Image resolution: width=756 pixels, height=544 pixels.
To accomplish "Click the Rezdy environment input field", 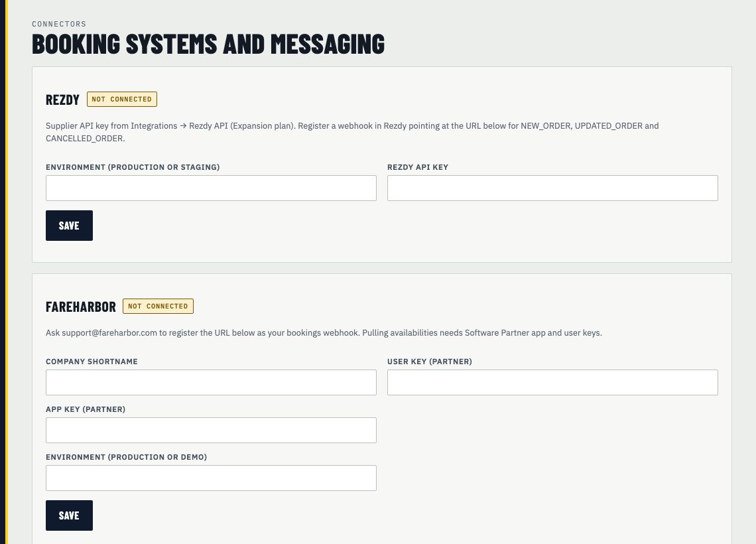I will 211,188.
